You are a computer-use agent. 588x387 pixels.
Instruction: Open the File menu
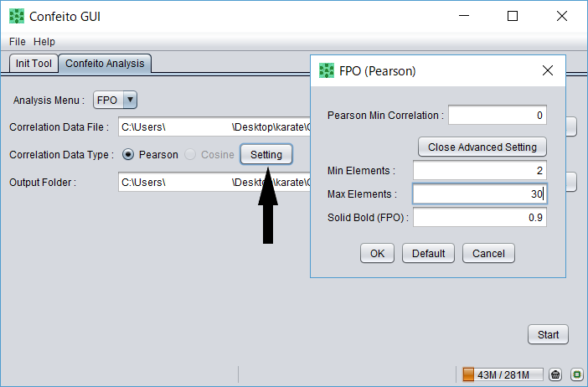18,42
